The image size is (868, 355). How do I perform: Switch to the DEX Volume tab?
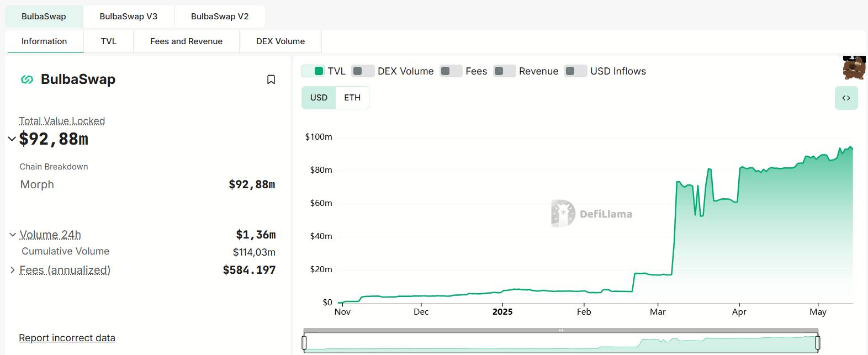(280, 41)
